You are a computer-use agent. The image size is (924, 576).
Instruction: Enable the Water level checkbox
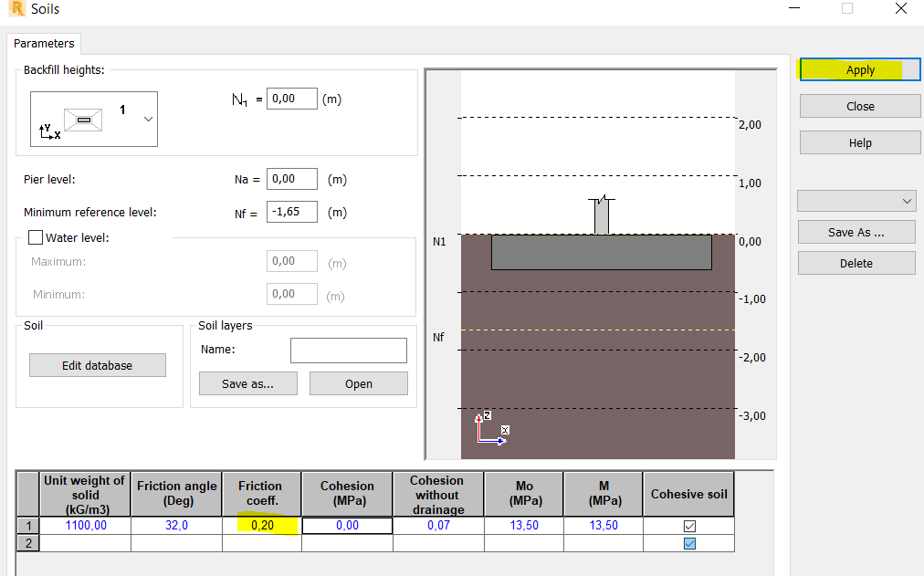click(35, 236)
